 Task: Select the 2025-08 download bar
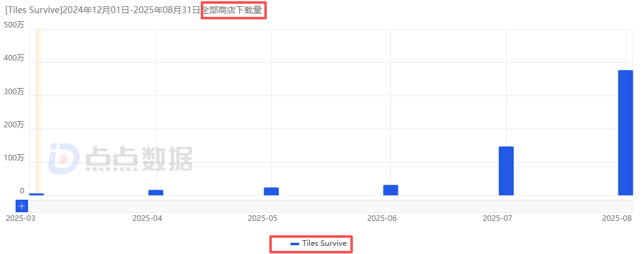pos(625,133)
